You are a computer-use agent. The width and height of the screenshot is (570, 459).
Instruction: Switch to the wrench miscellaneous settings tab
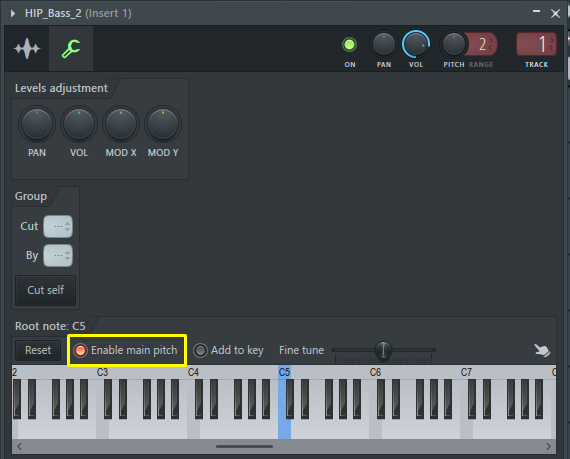click(x=71, y=48)
